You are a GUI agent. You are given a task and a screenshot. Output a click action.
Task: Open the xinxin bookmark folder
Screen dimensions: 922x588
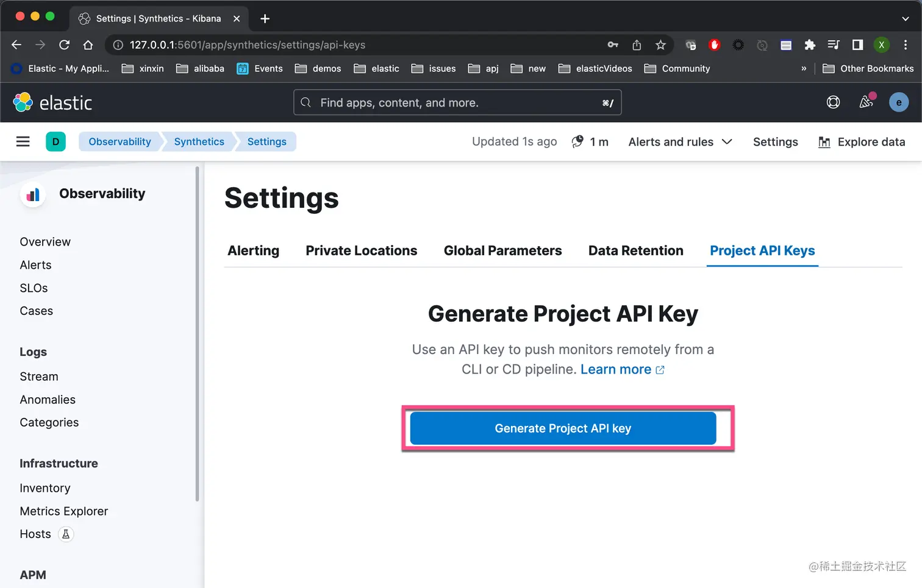pyautogui.click(x=143, y=68)
